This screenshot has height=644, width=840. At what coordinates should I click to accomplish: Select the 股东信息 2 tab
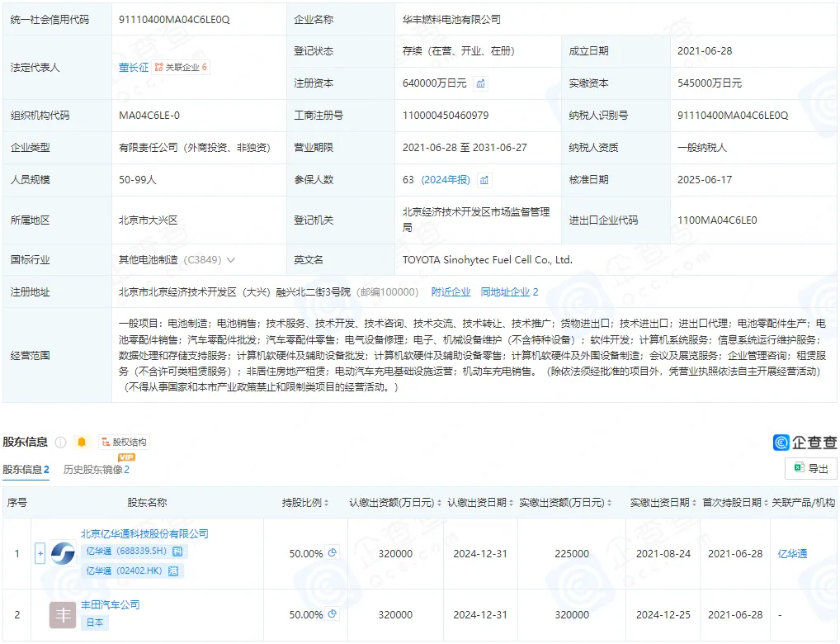(26, 470)
